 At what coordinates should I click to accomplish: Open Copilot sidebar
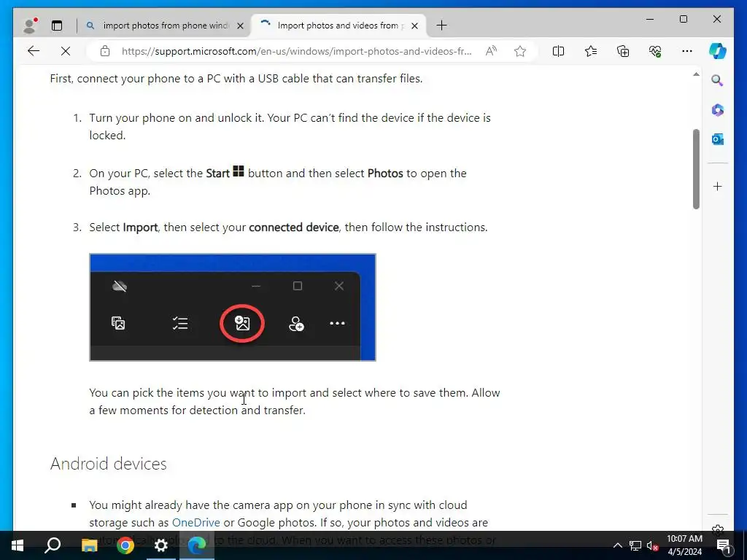click(718, 51)
